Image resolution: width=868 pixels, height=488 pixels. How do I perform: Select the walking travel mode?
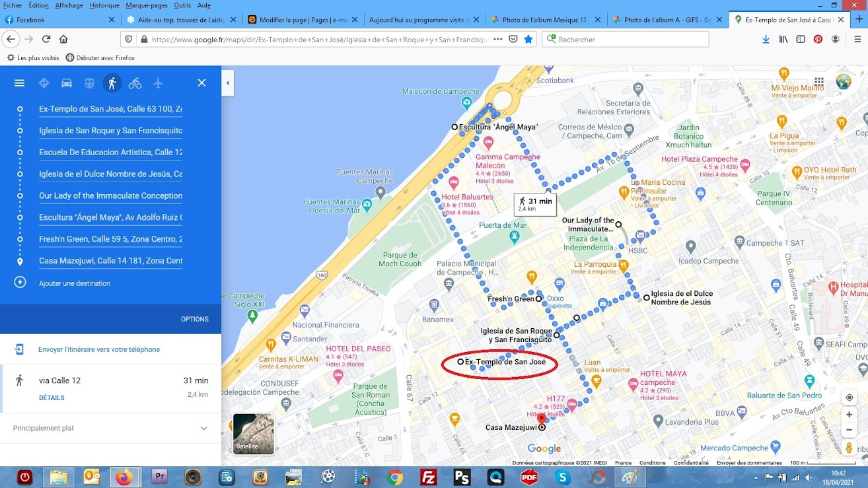click(x=112, y=83)
